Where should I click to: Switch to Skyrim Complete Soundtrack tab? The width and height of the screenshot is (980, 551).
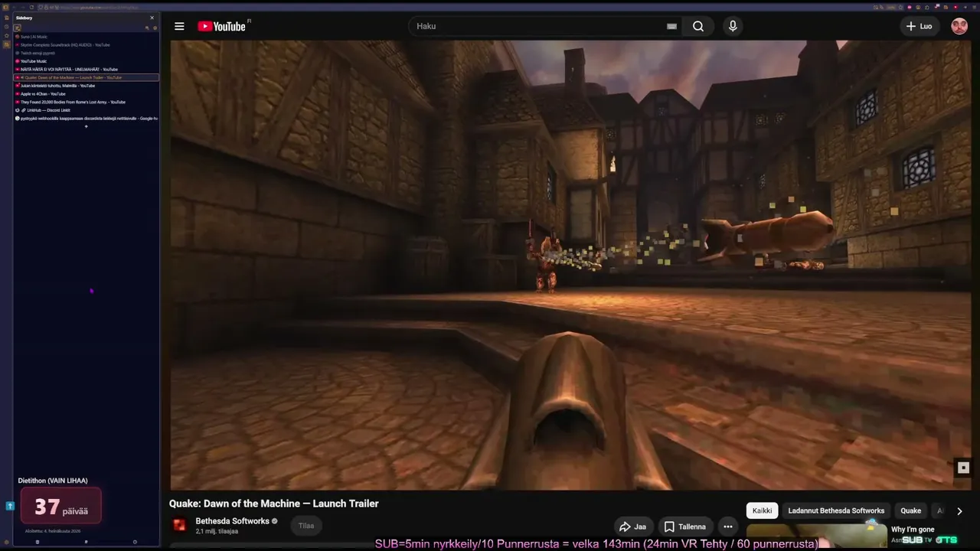(86, 45)
